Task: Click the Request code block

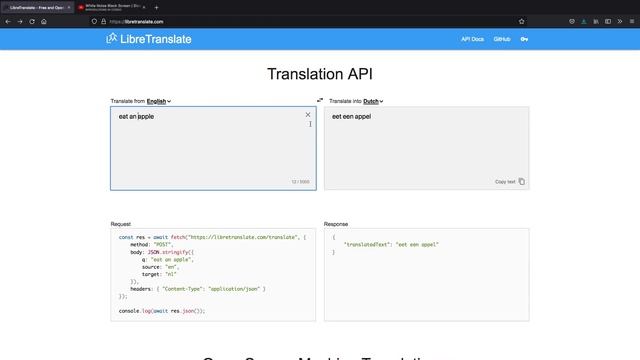Action: [213, 275]
